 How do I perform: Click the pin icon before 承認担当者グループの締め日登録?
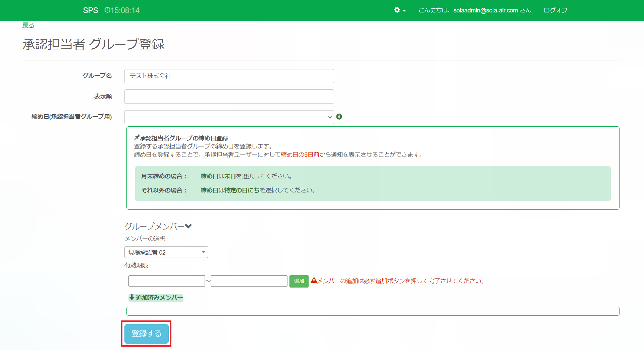point(137,138)
